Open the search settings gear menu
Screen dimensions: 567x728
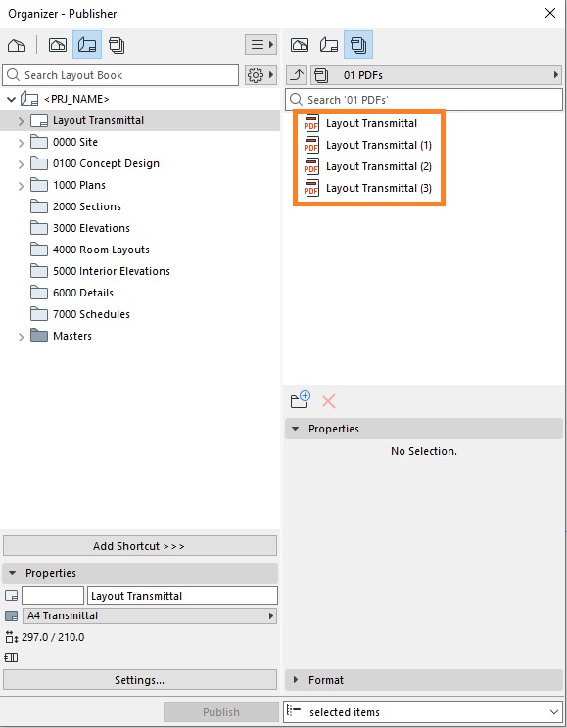[x=260, y=74]
